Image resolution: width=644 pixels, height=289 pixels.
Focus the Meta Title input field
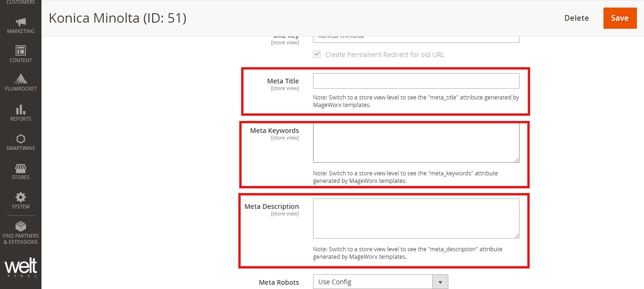click(x=416, y=81)
